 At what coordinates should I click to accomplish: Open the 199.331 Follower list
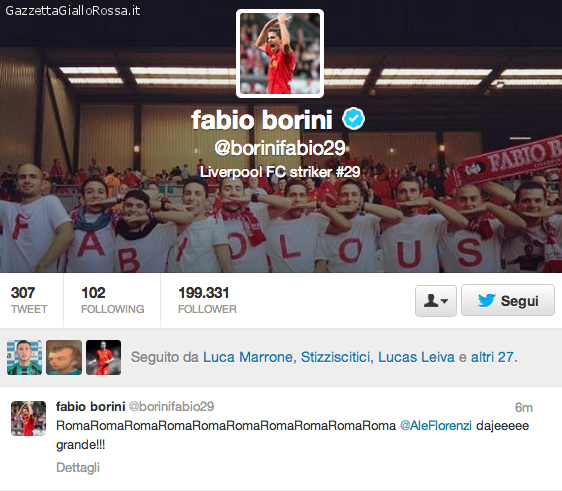tap(207, 300)
